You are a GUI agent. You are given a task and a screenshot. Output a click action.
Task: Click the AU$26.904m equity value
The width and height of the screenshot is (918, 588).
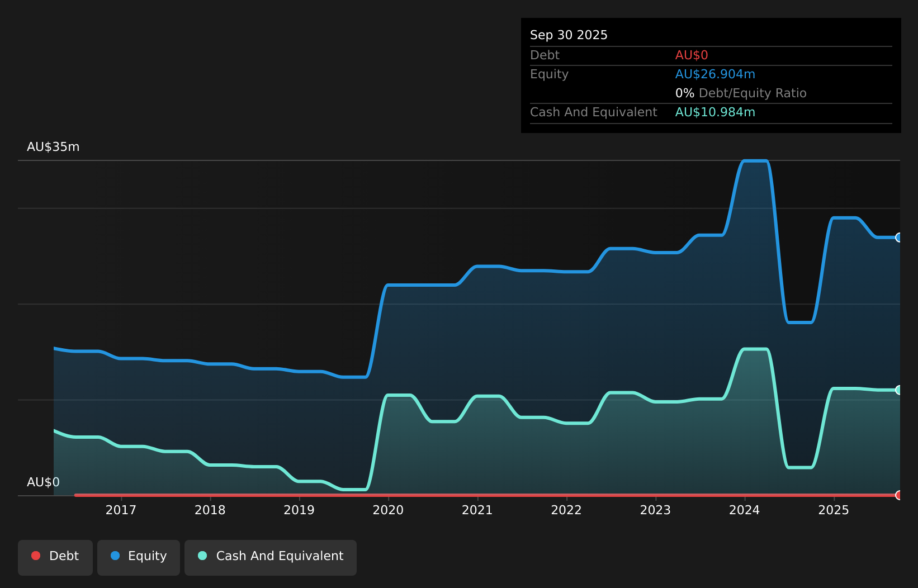[715, 74]
